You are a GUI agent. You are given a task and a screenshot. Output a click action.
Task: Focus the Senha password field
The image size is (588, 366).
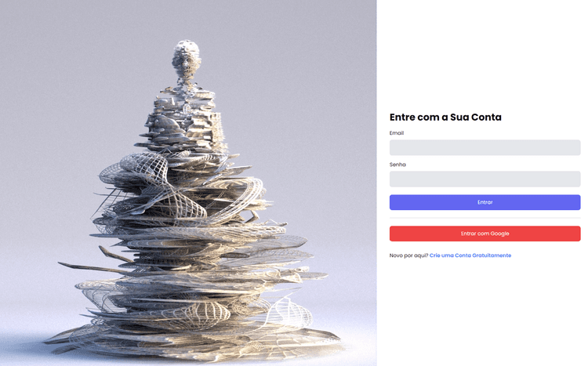click(x=485, y=179)
